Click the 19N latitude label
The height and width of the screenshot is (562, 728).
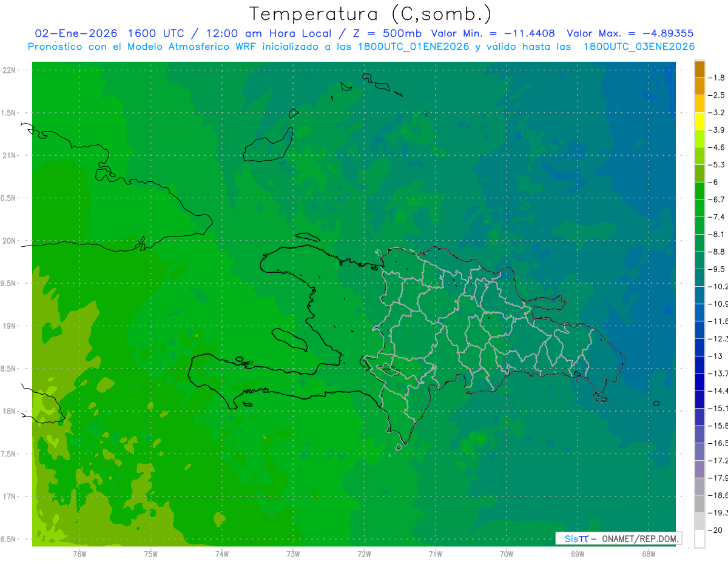pyautogui.click(x=9, y=326)
